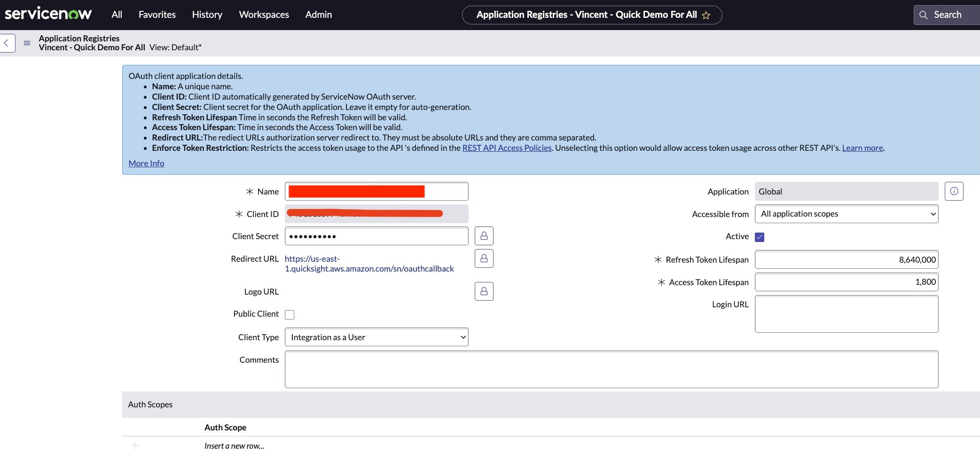This screenshot has width=980, height=468.
Task: Click the info icon next to Application field
Action: click(954, 191)
